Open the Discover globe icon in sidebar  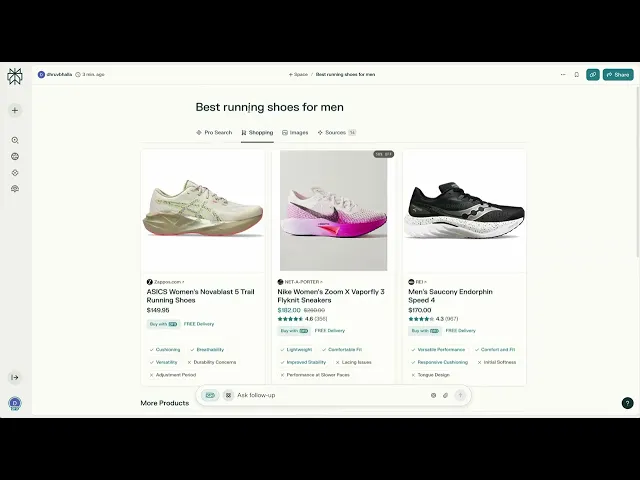point(15,157)
